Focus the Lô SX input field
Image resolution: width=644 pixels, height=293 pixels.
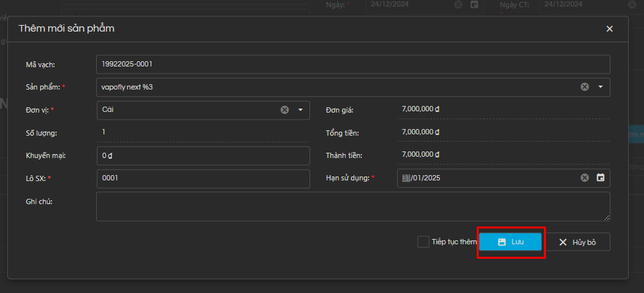[202, 178]
